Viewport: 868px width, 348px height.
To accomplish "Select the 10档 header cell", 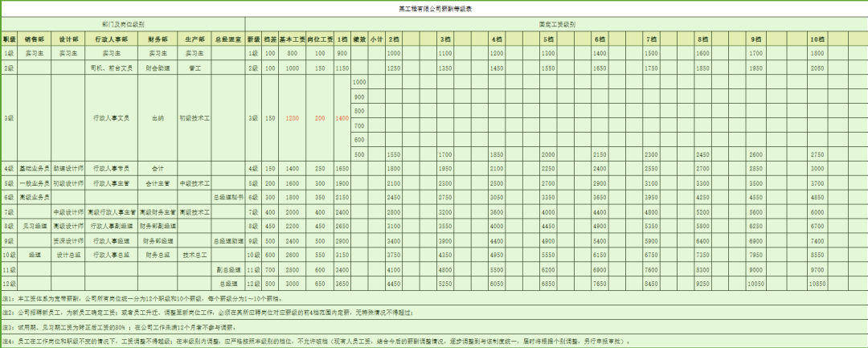I will point(817,39).
